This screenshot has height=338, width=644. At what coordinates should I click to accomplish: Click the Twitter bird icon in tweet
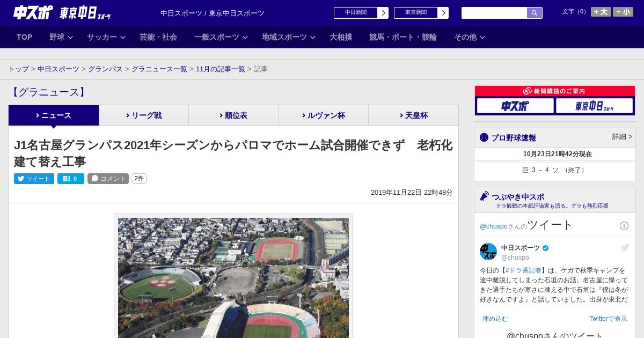coord(625,247)
